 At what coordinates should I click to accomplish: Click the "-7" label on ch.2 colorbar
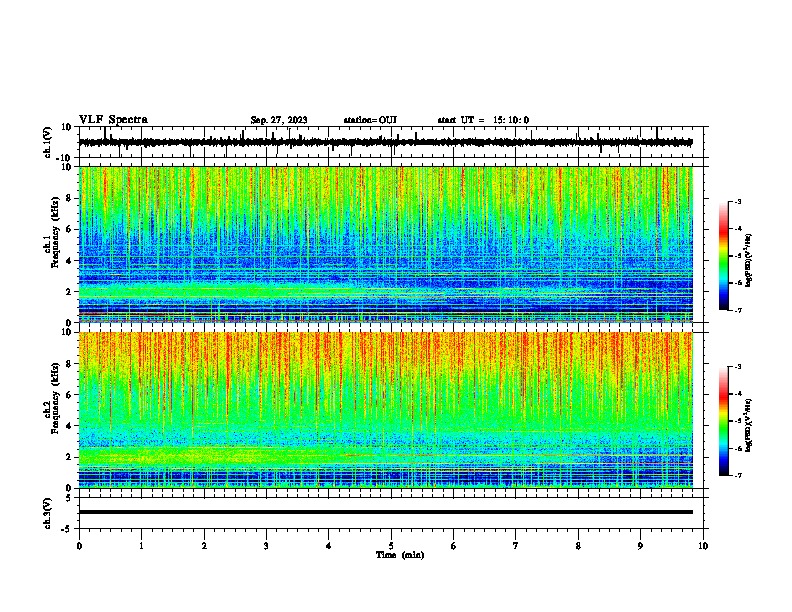(x=737, y=475)
